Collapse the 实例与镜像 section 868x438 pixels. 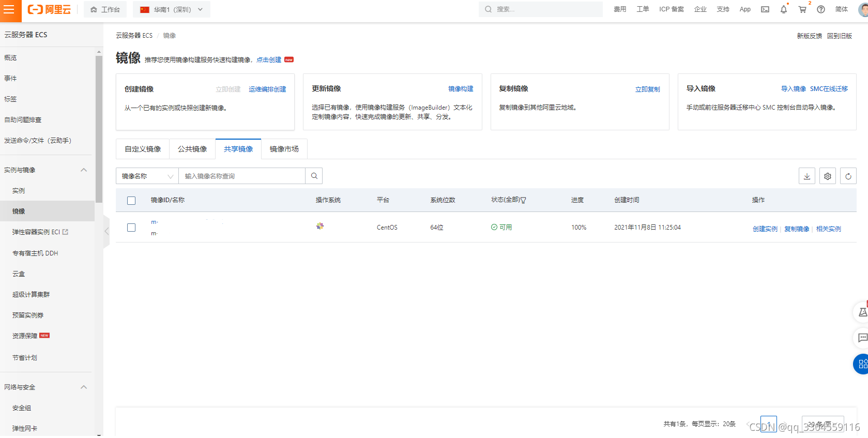click(84, 170)
